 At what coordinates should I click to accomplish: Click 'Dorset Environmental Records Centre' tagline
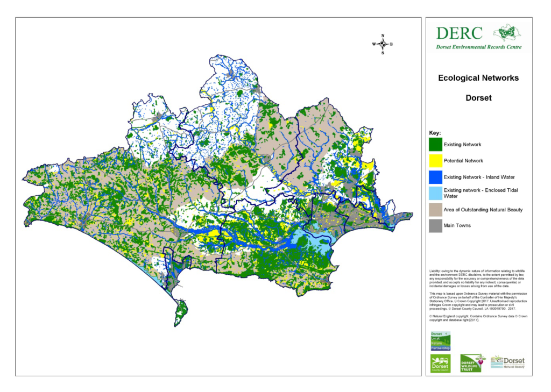point(478,47)
